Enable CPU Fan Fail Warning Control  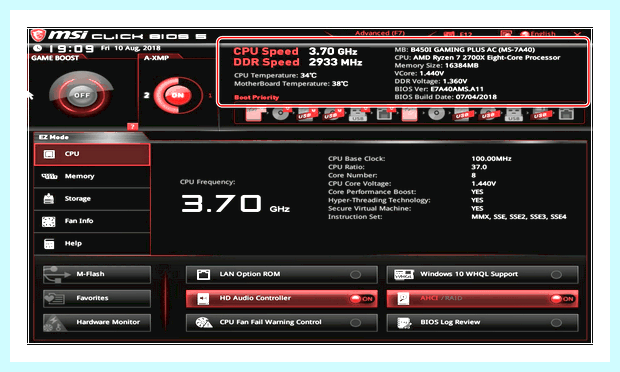pos(355,323)
